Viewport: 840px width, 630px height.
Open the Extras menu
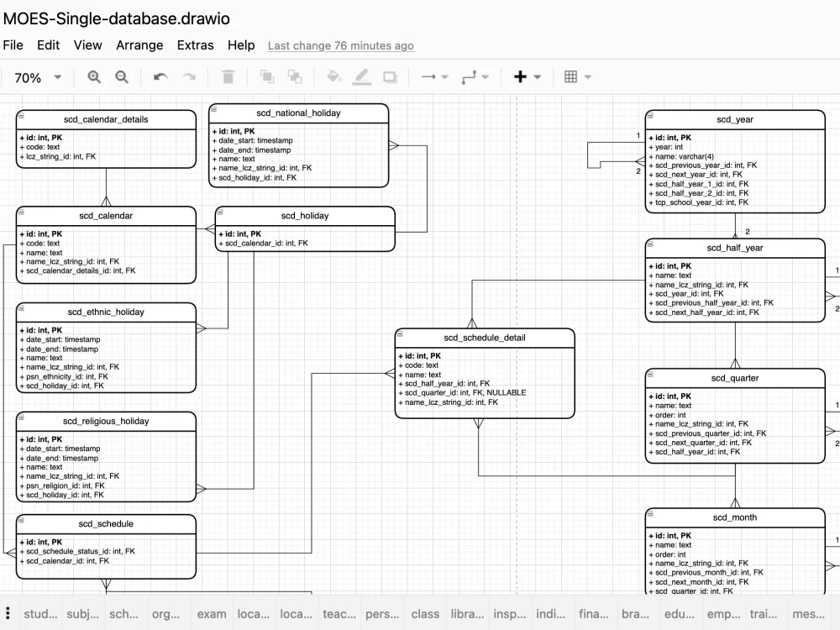pos(195,45)
